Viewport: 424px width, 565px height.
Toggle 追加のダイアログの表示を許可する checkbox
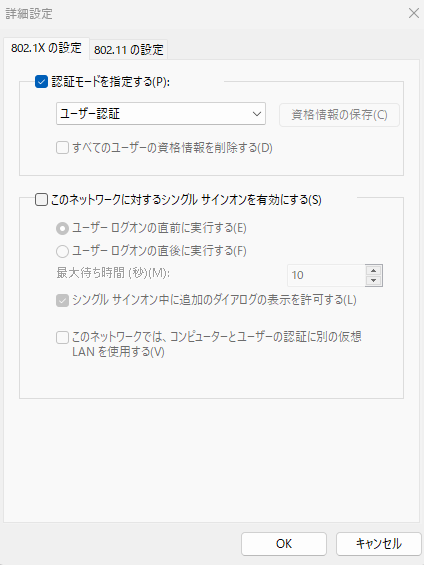pos(62,301)
